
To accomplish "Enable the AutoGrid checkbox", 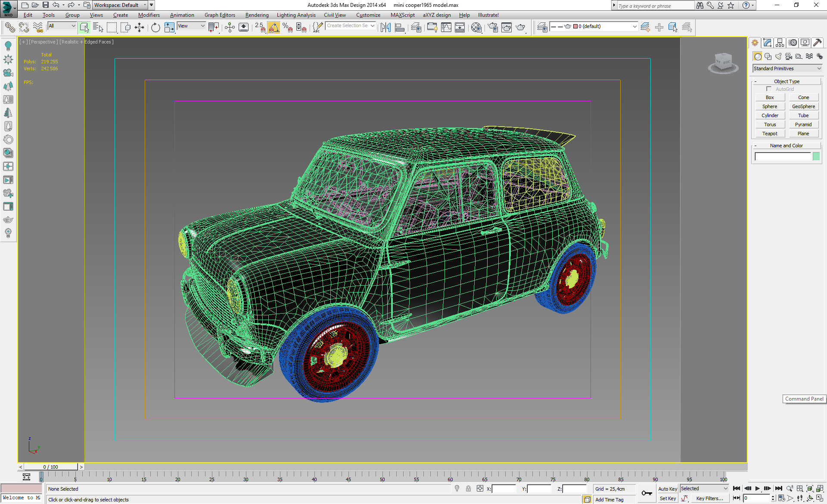I will point(769,89).
